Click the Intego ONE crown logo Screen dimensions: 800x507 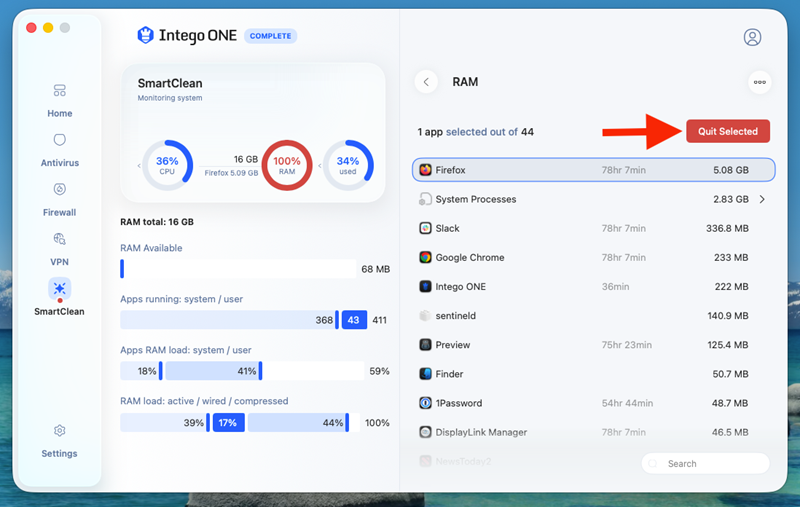pyautogui.click(x=145, y=35)
